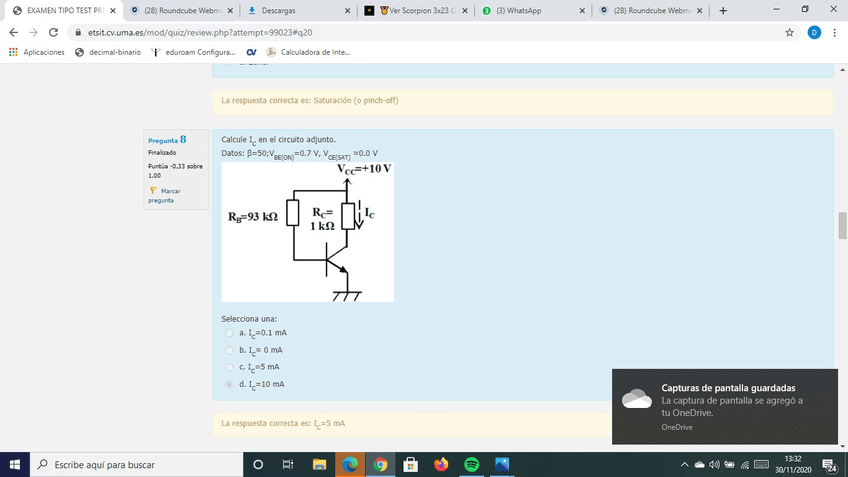Select answer b. Ic≈0 mA

coord(229,350)
